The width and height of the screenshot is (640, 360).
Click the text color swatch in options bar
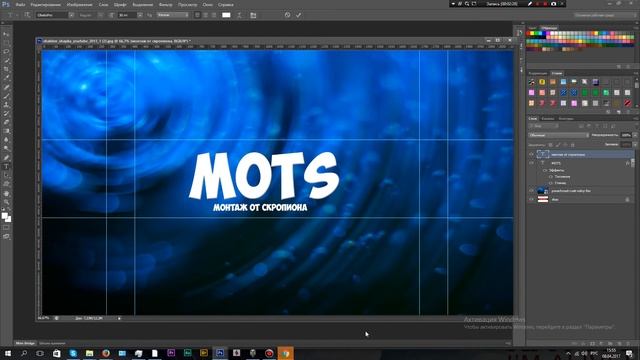point(226,15)
